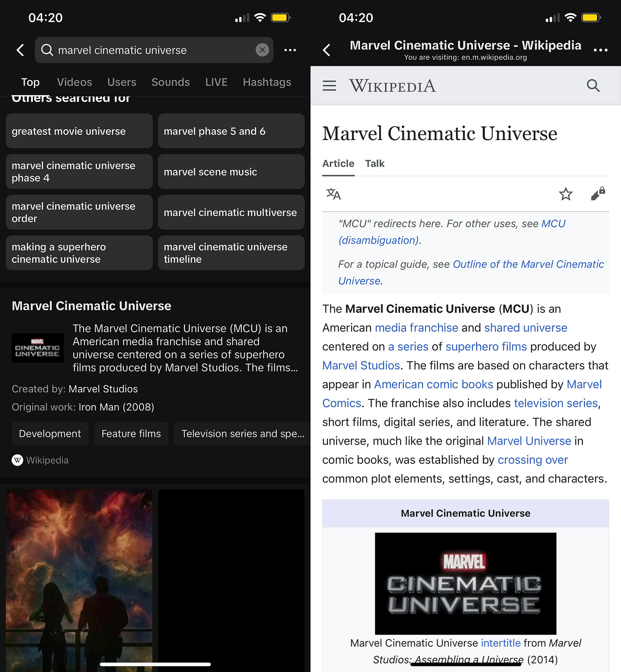Open the article language selector icon

(334, 194)
